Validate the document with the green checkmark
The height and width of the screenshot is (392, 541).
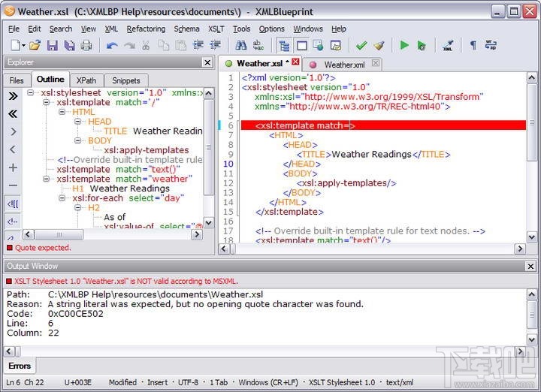361,45
